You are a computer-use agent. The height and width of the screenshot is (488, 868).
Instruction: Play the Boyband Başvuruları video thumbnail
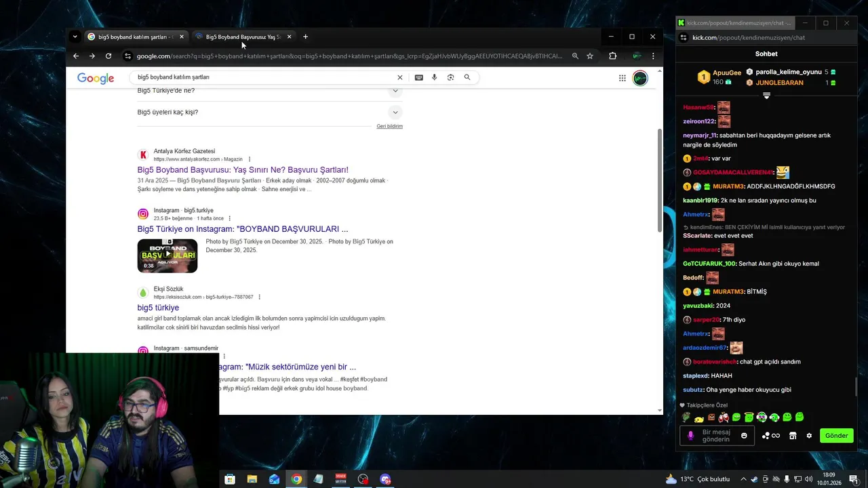[x=167, y=256]
